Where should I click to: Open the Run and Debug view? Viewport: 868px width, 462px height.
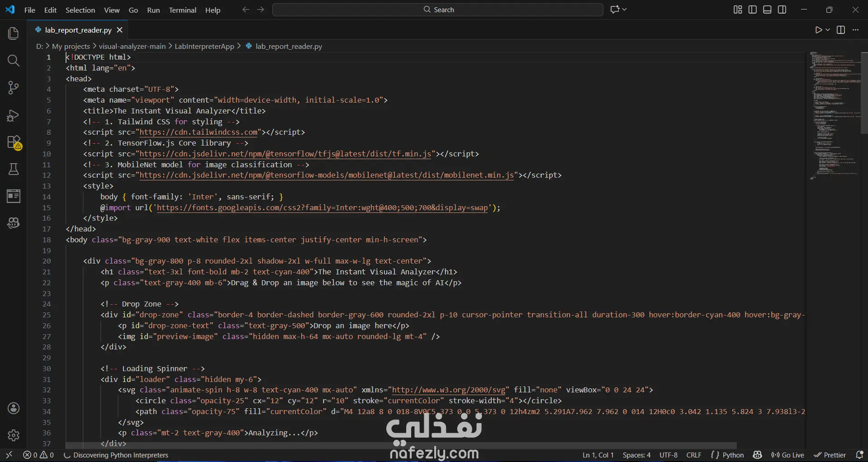point(14,115)
